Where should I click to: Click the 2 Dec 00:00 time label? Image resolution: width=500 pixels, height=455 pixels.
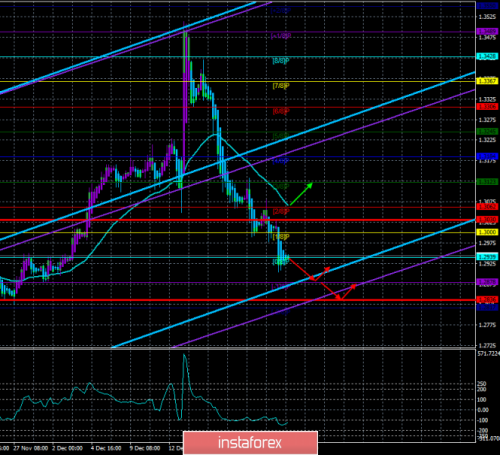click(x=67, y=448)
